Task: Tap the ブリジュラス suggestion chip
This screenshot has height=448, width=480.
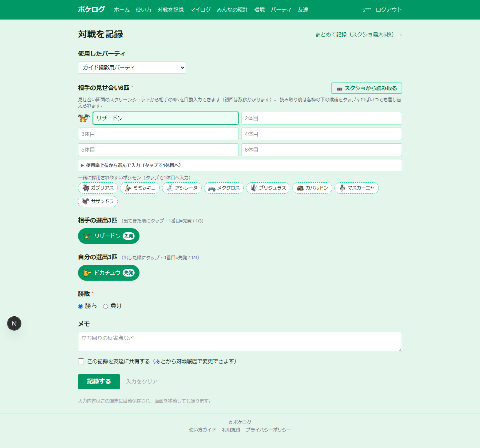Action: click(268, 188)
